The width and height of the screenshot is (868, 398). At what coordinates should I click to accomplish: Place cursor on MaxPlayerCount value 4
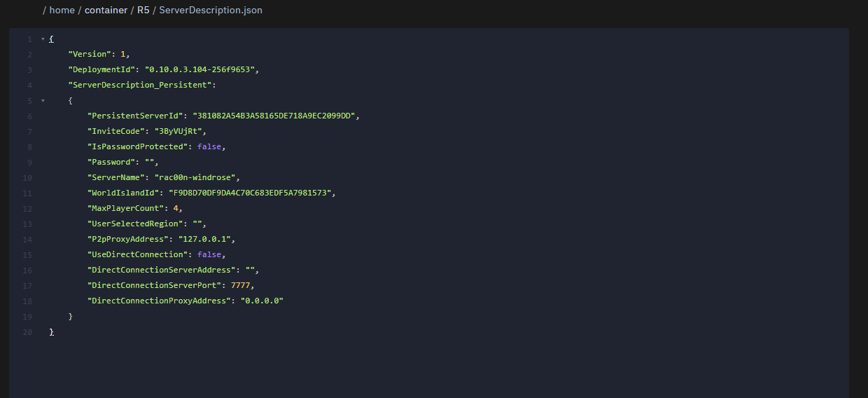pyautogui.click(x=177, y=209)
